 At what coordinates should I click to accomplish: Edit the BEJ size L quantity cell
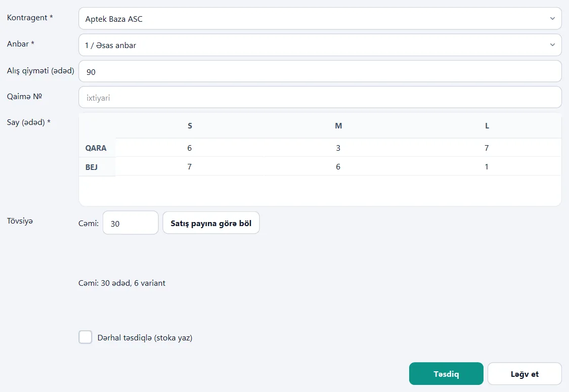coord(487,166)
